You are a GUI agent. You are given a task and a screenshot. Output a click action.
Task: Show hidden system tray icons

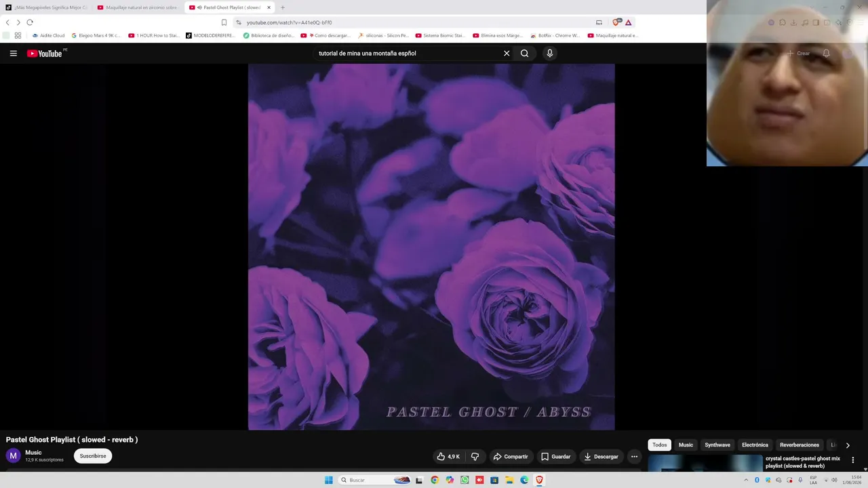coord(746,480)
